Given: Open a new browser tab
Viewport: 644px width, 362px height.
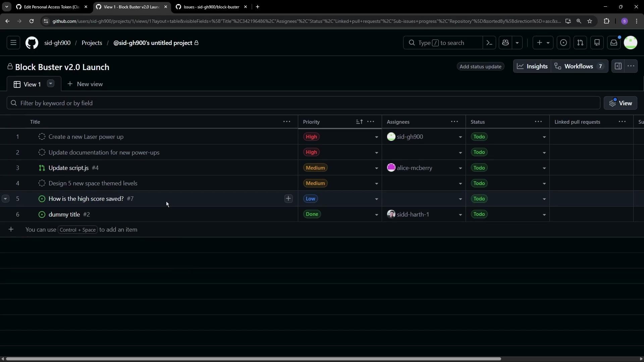Looking at the screenshot, I should [x=258, y=7].
